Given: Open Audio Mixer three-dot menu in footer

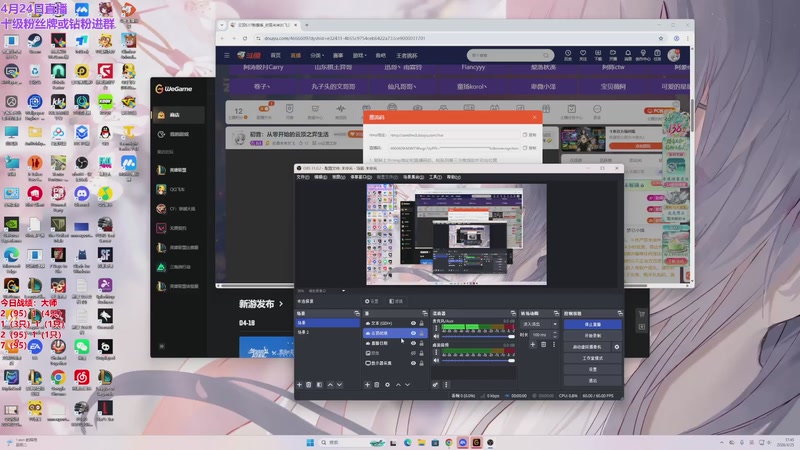Looking at the screenshot, I should (446, 385).
